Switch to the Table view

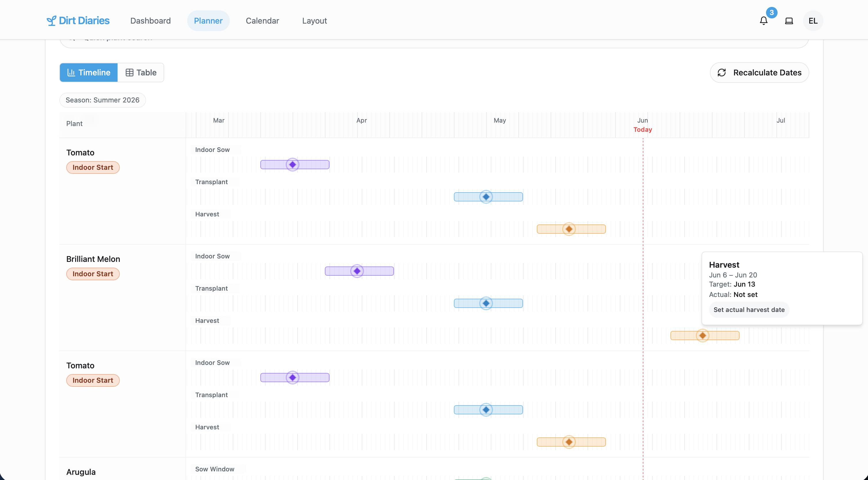tap(141, 72)
